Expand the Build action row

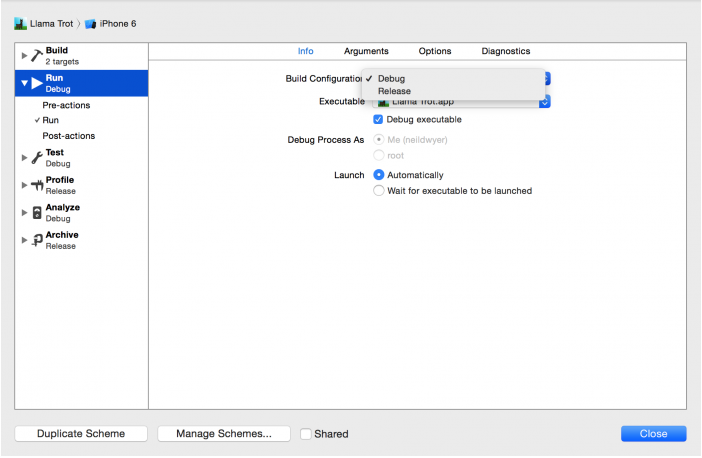[x=24, y=56]
